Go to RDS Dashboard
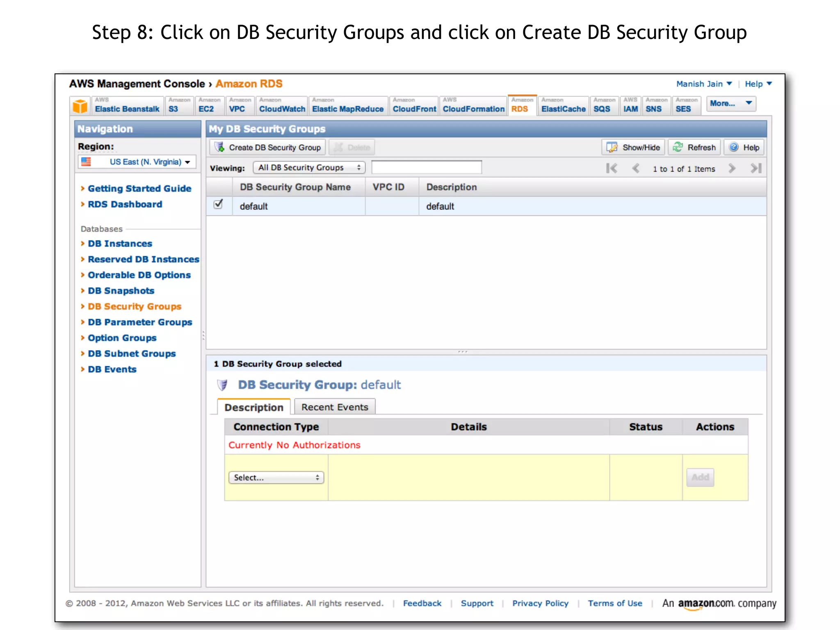This screenshot has height=630, width=840. point(125,204)
